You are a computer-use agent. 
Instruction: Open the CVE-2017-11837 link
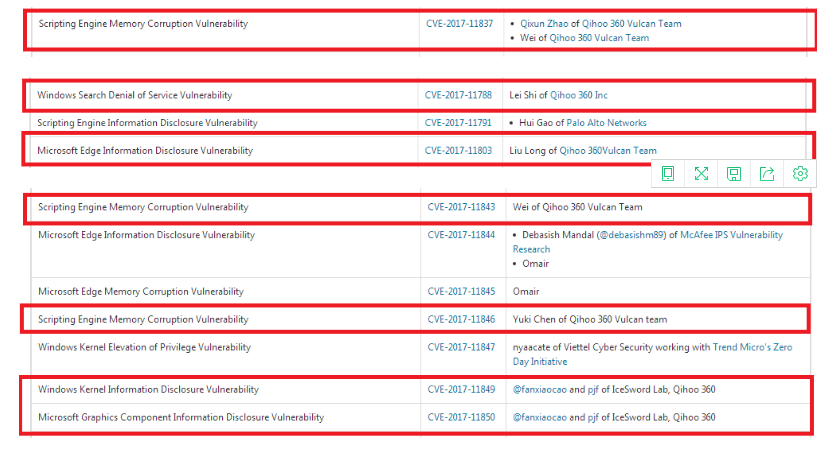tap(459, 23)
